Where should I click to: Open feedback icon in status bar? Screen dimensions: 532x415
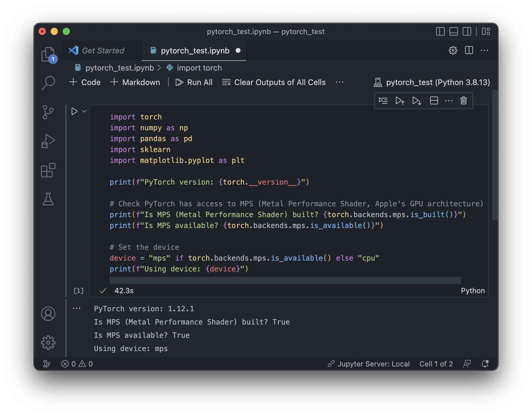click(467, 364)
